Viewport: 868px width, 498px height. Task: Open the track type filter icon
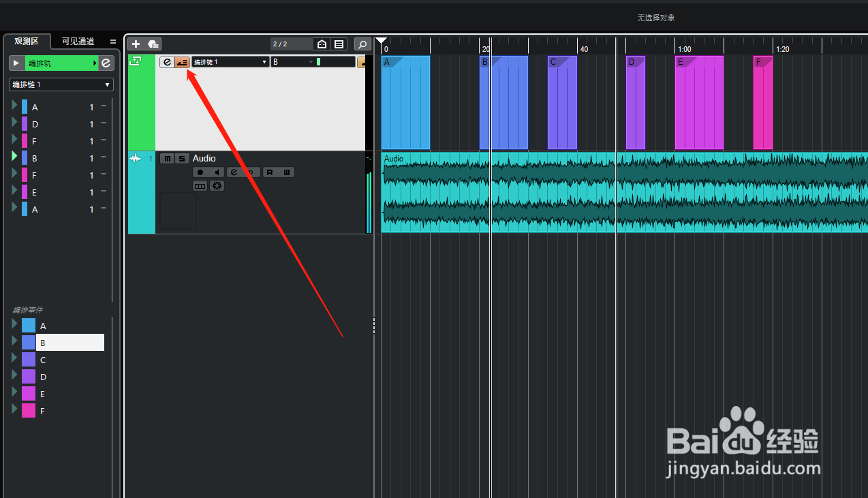pyautogui.click(x=322, y=44)
